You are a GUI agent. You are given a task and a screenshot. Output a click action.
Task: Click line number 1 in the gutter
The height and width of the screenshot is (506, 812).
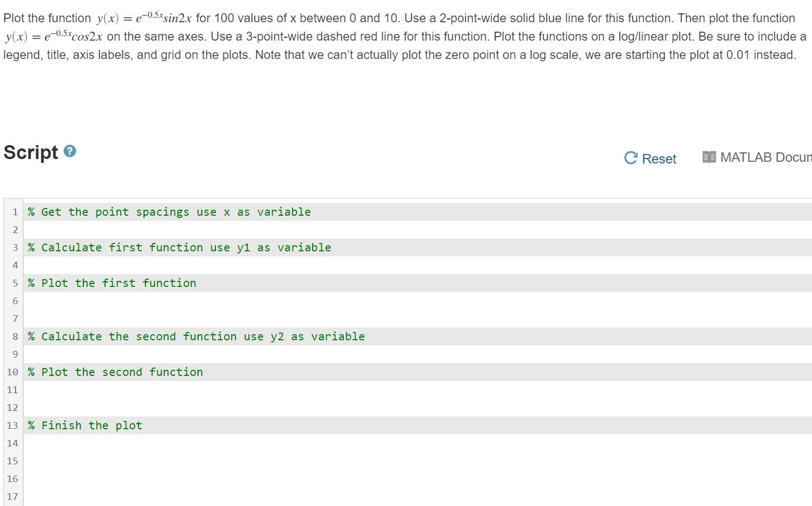coord(14,211)
